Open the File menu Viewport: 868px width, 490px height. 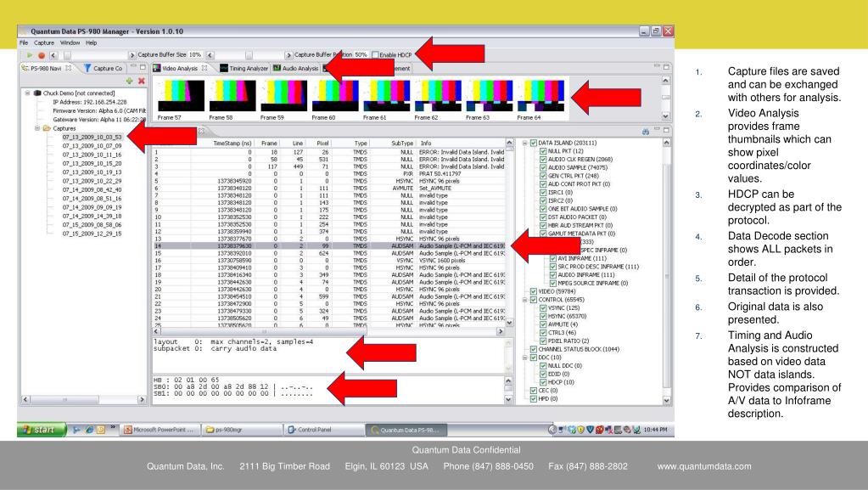click(x=24, y=42)
